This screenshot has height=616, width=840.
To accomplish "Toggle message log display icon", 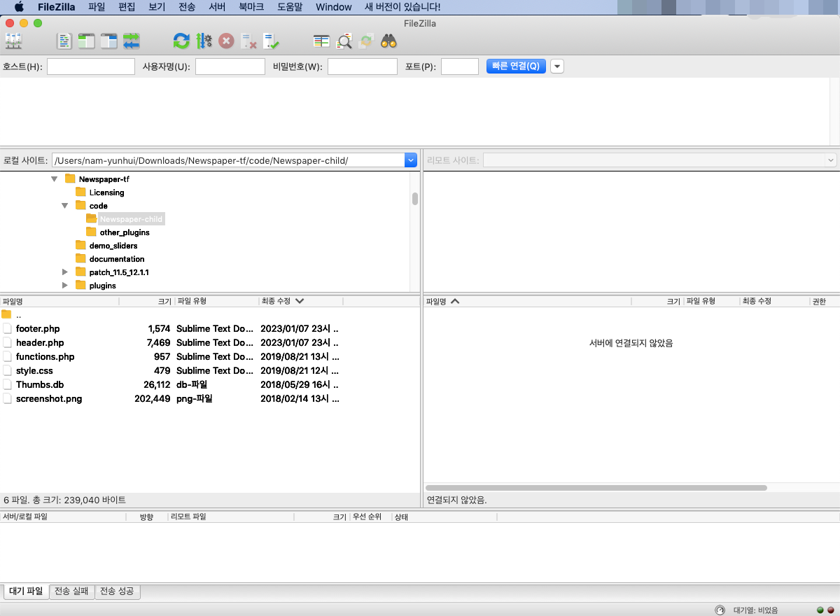I will [64, 41].
